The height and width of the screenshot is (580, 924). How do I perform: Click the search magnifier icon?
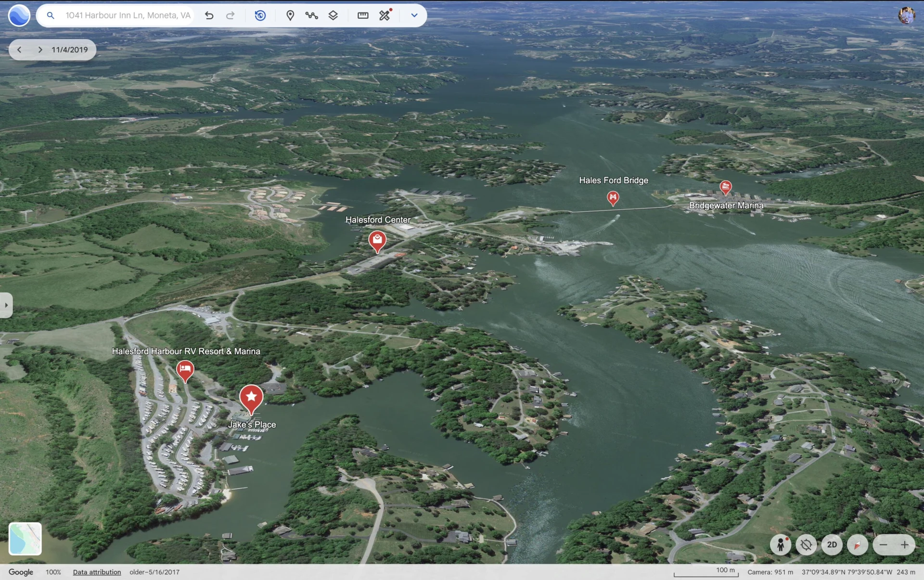tap(51, 15)
